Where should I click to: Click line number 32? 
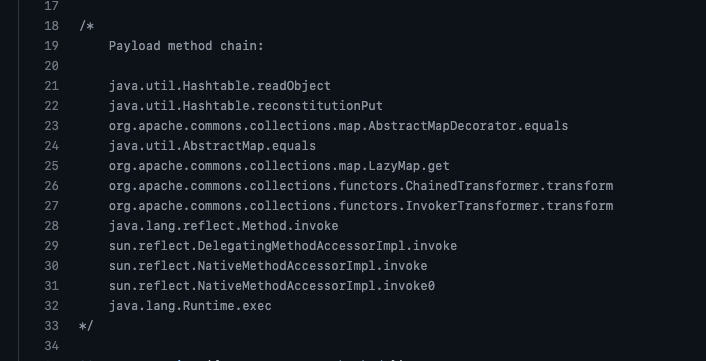[52, 306]
